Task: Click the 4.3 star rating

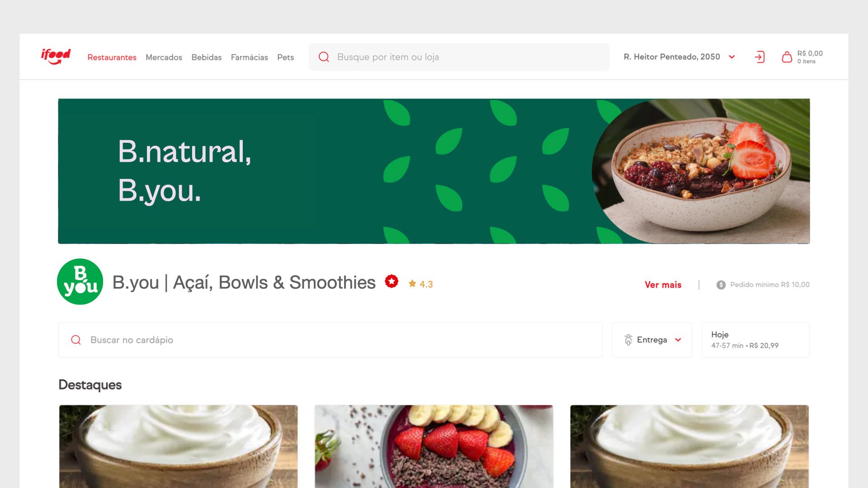Action: [x=420, y=284]
